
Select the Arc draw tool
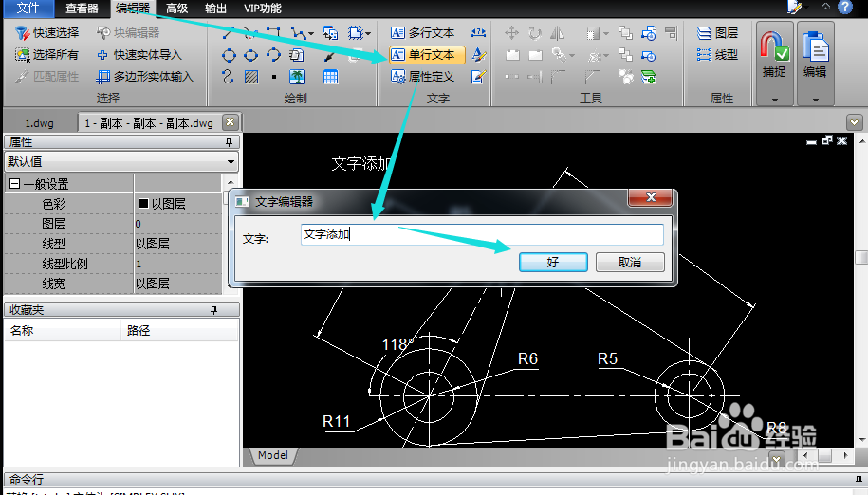point(273,55)
